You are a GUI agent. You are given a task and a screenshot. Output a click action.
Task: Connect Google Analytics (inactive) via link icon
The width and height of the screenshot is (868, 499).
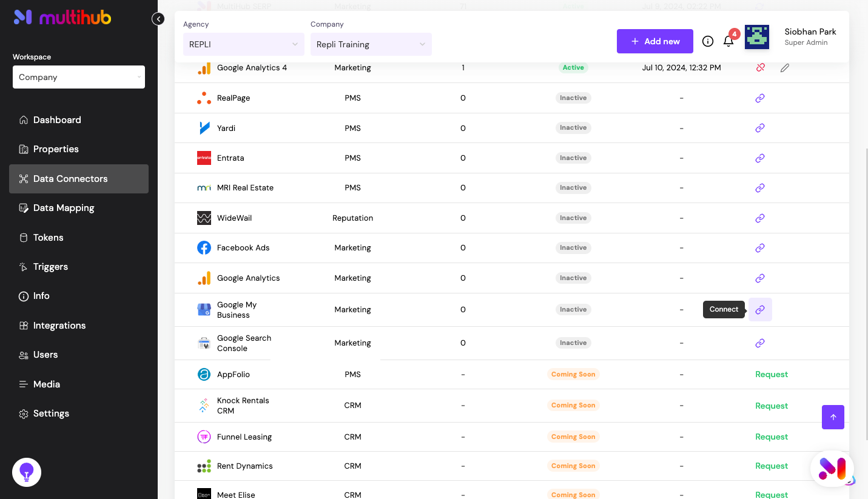760,278
